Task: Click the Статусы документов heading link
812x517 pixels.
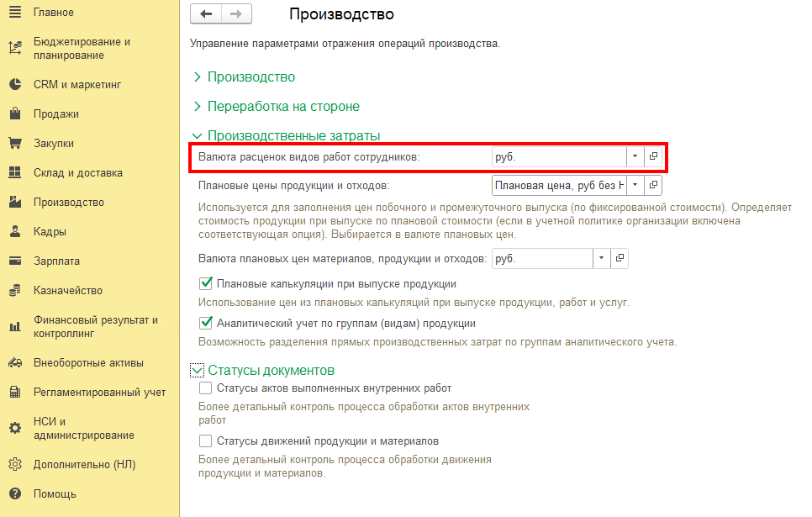Action: (272, 371)
